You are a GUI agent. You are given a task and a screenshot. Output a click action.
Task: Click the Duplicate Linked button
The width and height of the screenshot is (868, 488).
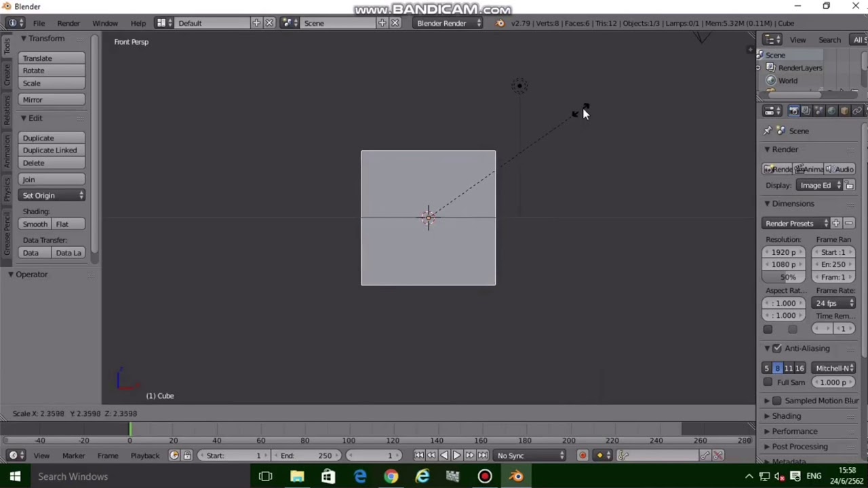52,150
